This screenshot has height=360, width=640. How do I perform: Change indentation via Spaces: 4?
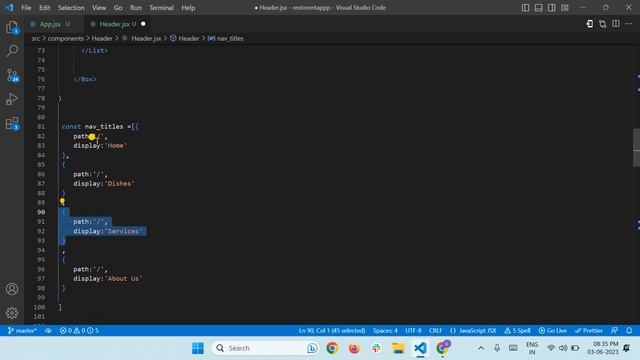click(x=385, y=331)
